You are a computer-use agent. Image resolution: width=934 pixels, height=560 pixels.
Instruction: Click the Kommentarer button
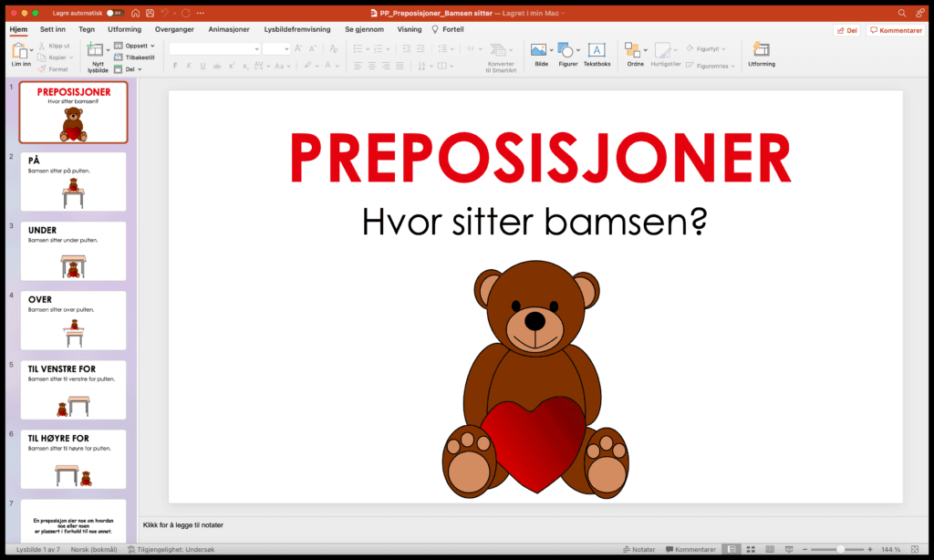click(x=895, y=29)
